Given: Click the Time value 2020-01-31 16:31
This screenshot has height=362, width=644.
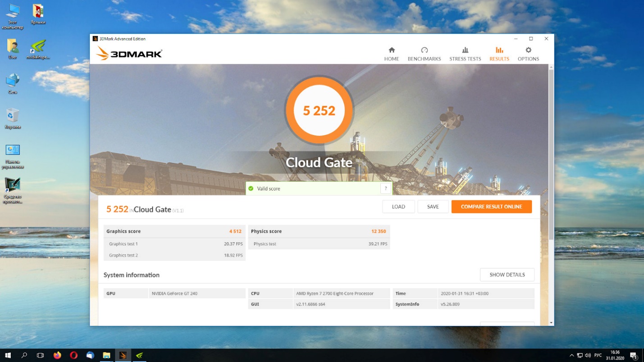Looking at the screenshot, I should click(x=464, y=293).
